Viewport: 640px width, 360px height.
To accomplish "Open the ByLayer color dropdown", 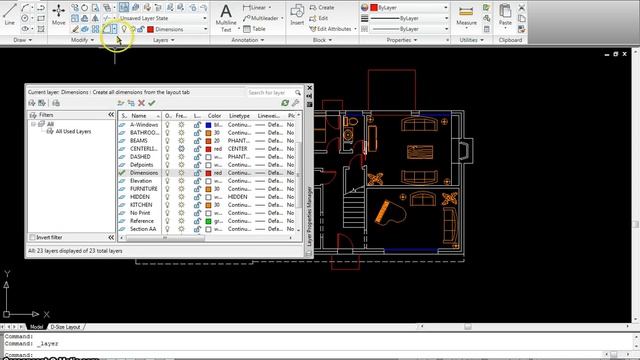I will click(x=409, y=7).
